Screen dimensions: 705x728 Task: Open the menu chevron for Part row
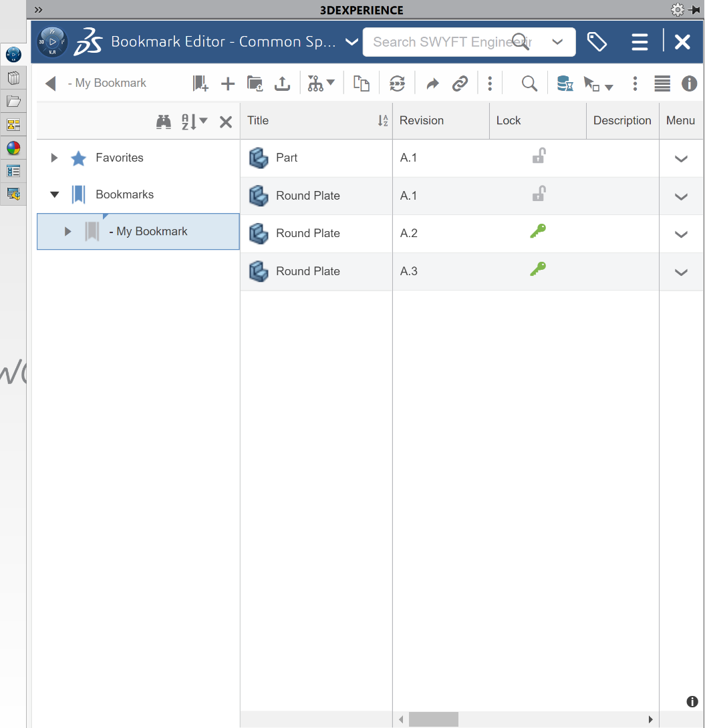[681, 159]
